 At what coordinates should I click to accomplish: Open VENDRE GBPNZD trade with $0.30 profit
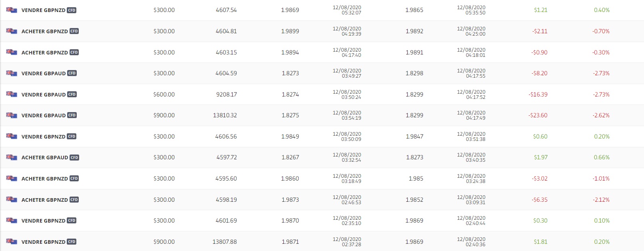point(43,221)
